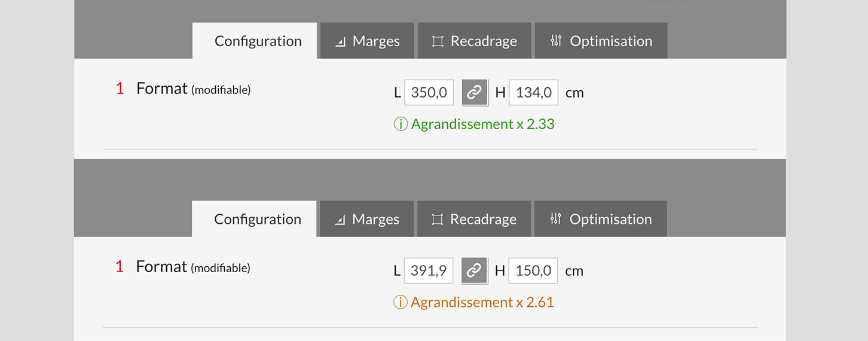
Task: Click the green Agrandissement x 2.33 text
Action: (x=482, y=124)
